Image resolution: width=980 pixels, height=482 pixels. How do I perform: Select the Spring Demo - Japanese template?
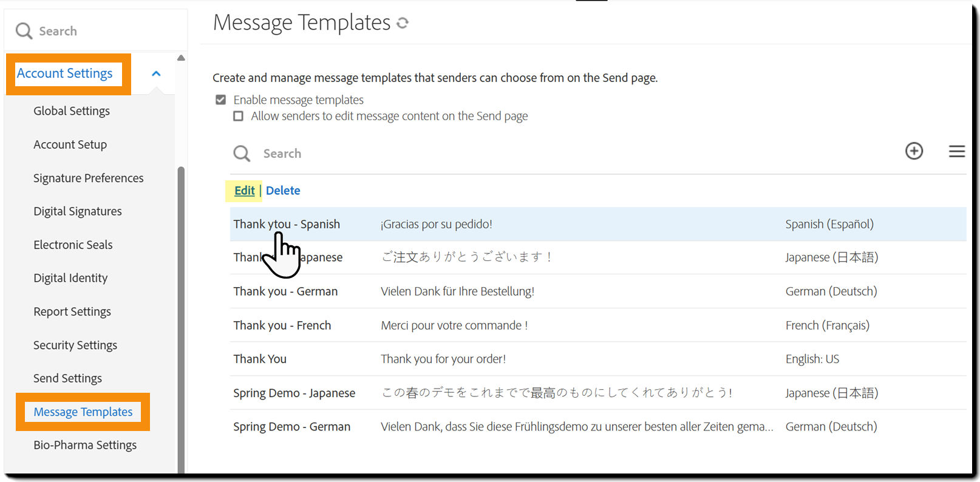[x=294, y=393]
